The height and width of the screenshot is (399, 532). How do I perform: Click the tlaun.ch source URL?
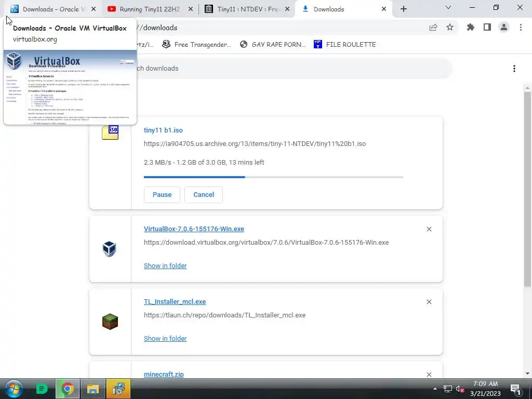224,315
